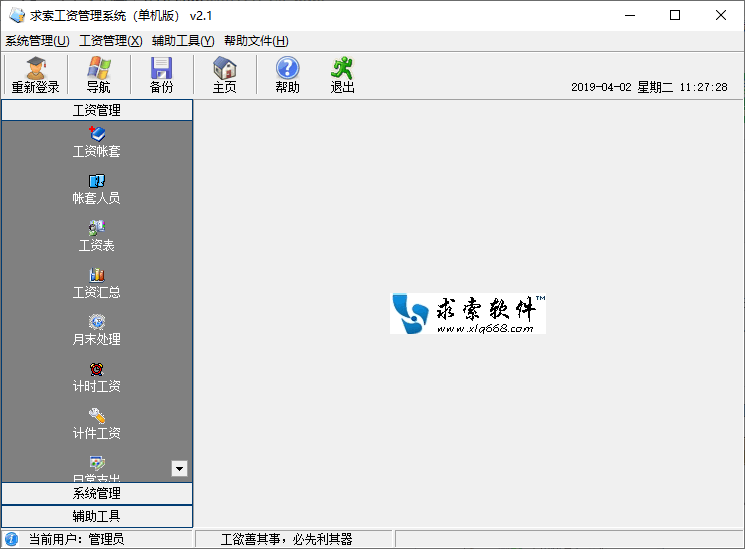Open the 辅助工具(Y) menu

pos(183,41)
